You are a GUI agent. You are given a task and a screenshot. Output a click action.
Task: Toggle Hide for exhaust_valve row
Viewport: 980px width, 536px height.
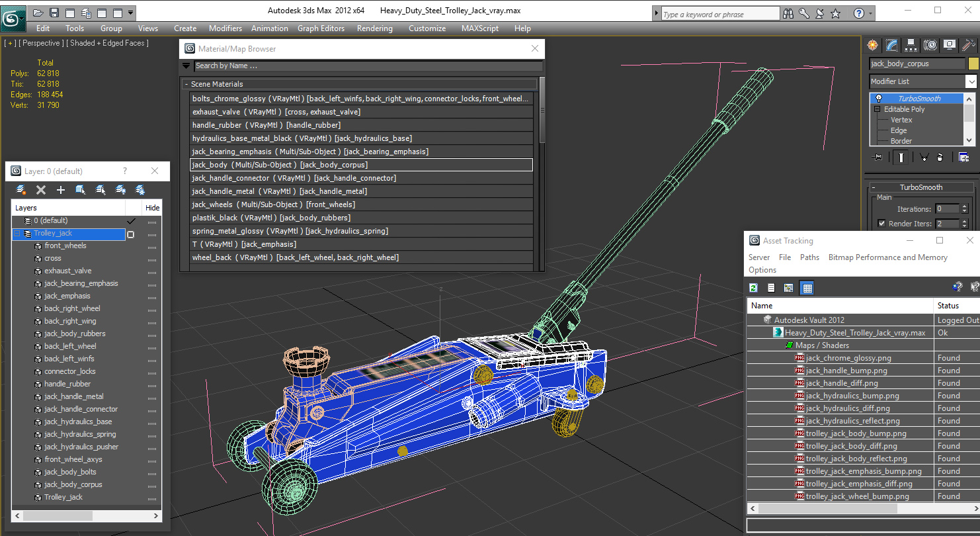(152, 271)
